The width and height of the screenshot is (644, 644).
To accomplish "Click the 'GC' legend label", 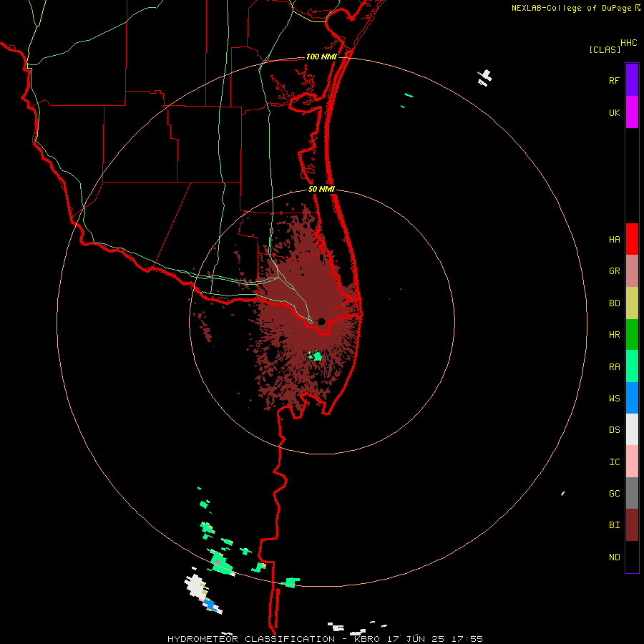I will [x=615, y=494].
